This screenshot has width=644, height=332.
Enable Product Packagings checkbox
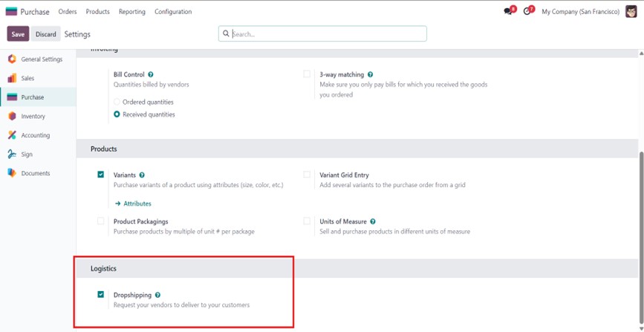click(101, 221)
